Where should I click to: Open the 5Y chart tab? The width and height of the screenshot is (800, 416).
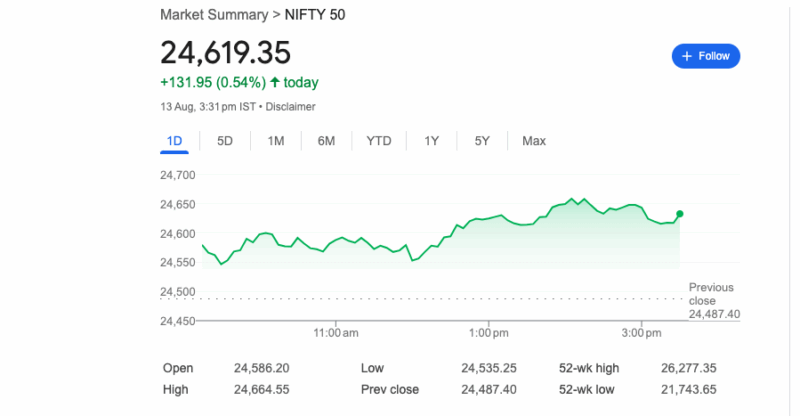tap(482, 141)
